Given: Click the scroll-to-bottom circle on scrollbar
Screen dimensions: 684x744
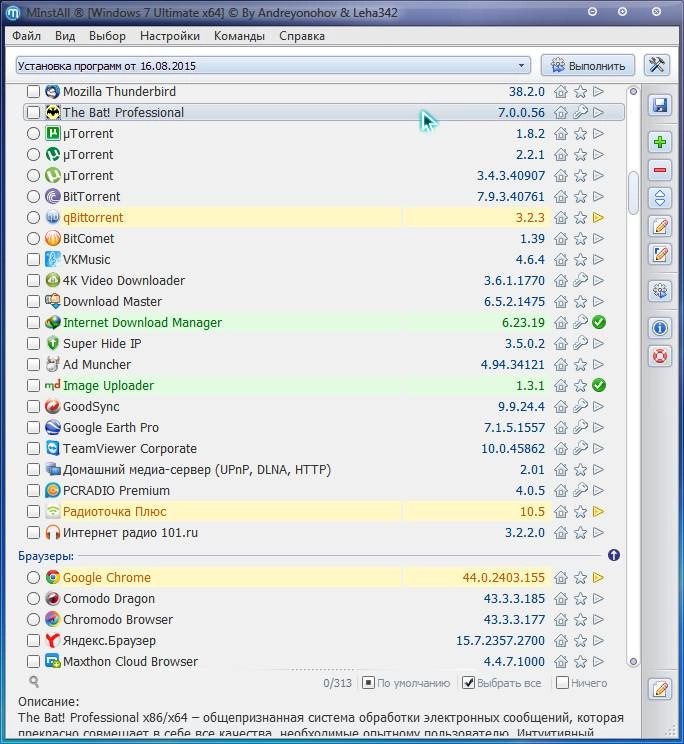Looking at the screenshot, I should [x=633, y=661].
